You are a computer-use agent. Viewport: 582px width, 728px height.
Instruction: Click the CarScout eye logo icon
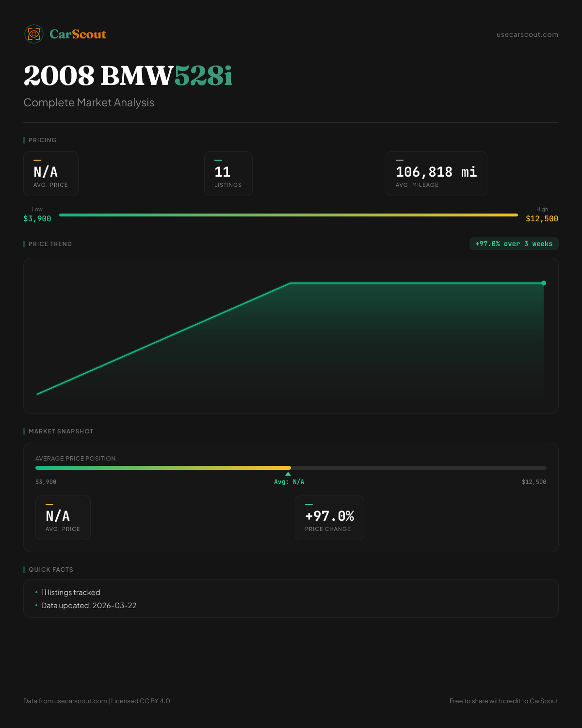(34, 34)
